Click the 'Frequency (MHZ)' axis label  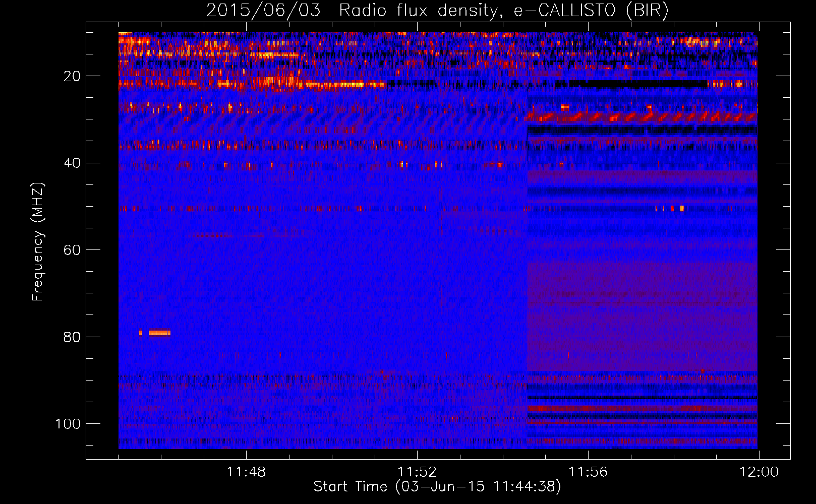coord(38,242)
